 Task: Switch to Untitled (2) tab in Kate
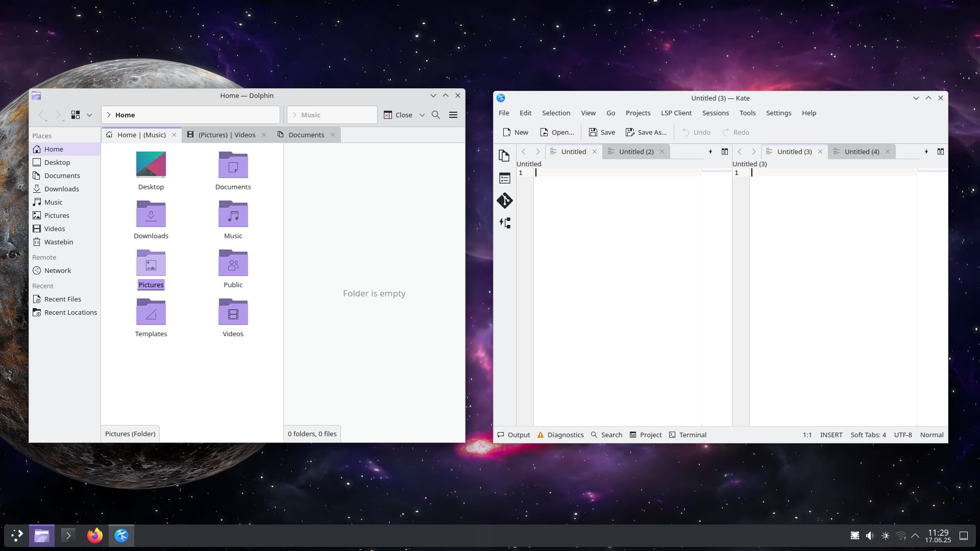pyautogui.click(x=636, y=152)
